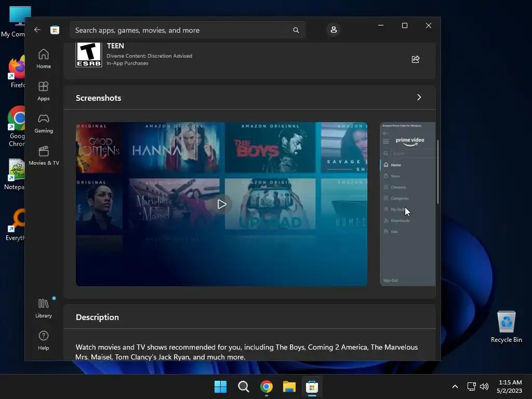Open Home in the Store sidebar
The width and height of the screenshot is (532, 399).
point(44,59)
